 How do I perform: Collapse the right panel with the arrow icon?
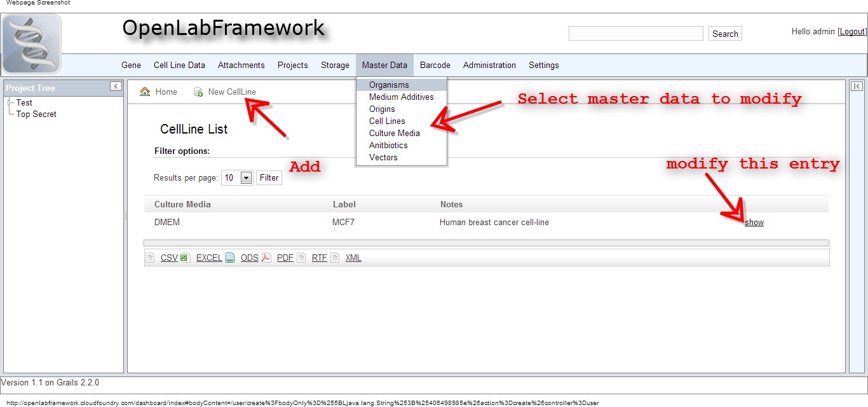click(x=857, y=86)
